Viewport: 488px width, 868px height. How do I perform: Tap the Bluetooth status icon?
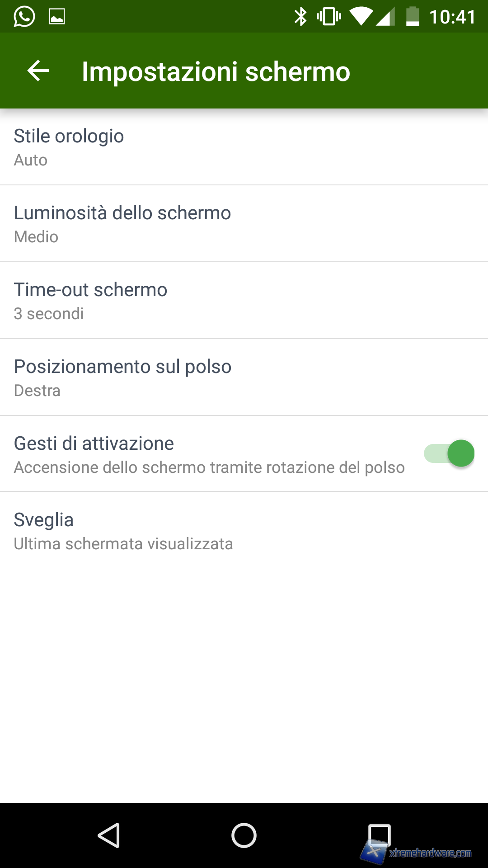click(300, 17)
